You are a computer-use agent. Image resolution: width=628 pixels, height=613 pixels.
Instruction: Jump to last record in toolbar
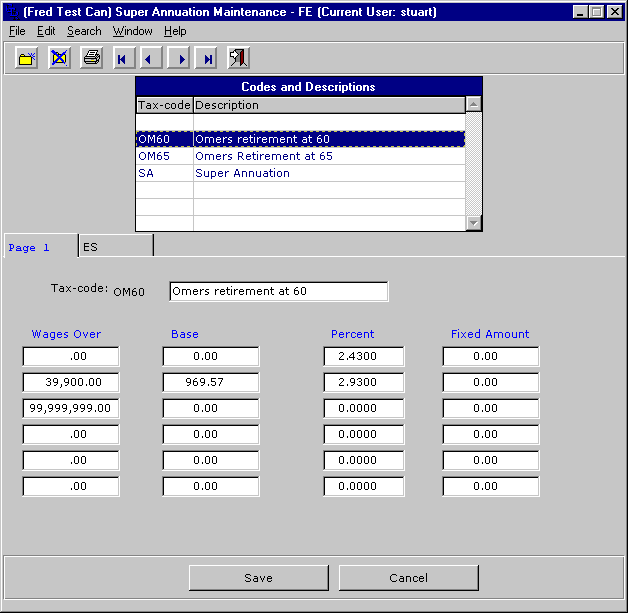(207, 59)
